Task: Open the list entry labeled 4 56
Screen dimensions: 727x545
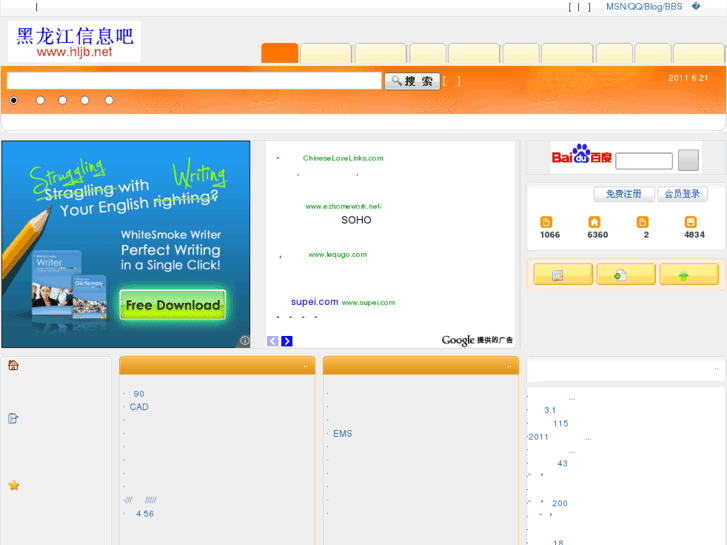Action: point(145,514)
